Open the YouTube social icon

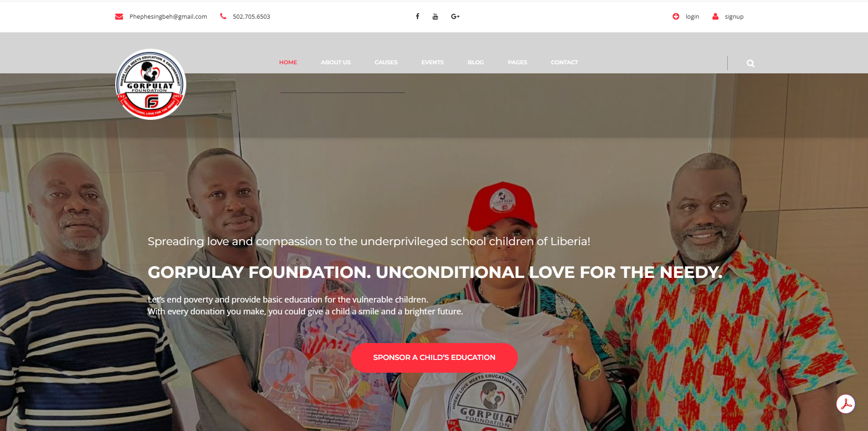(x=435, y=16)
